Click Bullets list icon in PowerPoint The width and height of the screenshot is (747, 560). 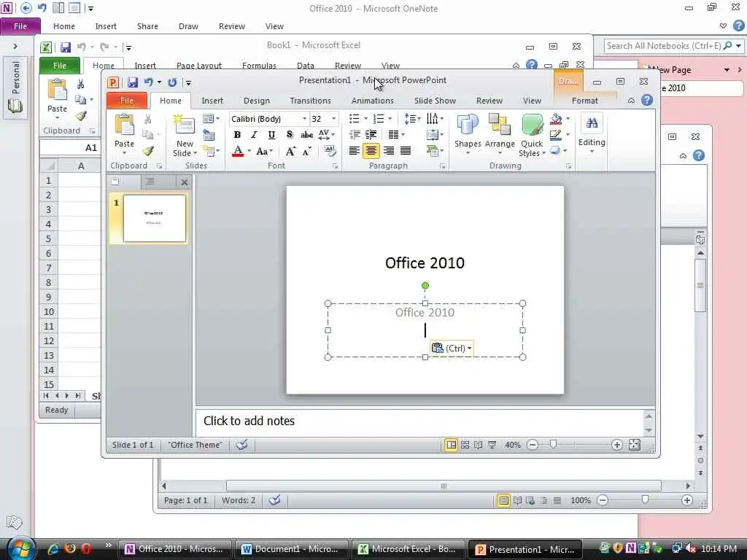tap(354, 119)
